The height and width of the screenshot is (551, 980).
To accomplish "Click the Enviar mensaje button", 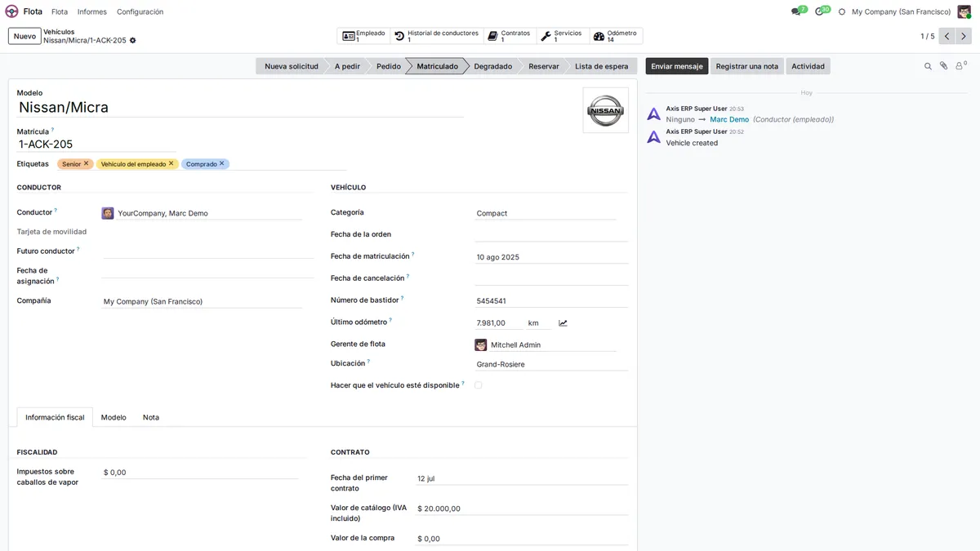I will (677, 66).
